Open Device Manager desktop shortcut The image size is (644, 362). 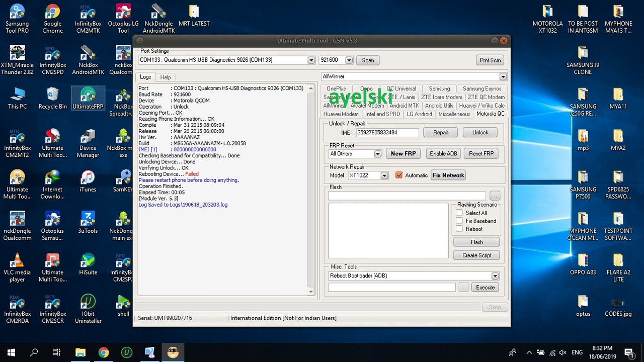point(88,143)
